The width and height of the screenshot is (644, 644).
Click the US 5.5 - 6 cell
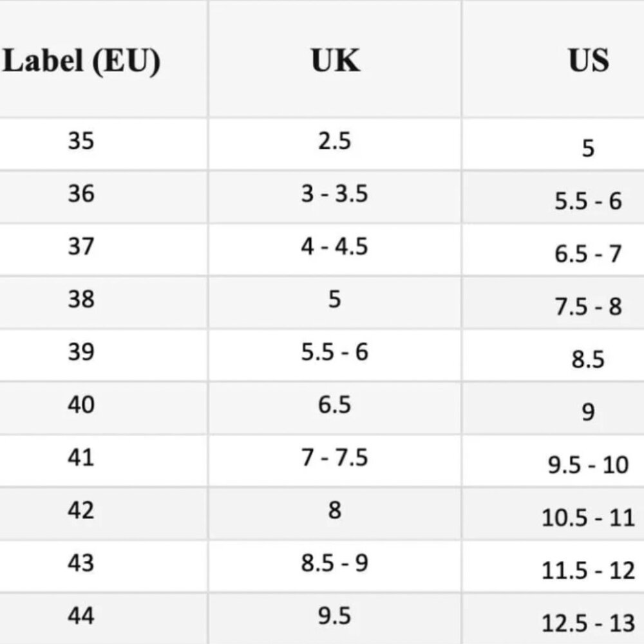[x=553, y=197]
